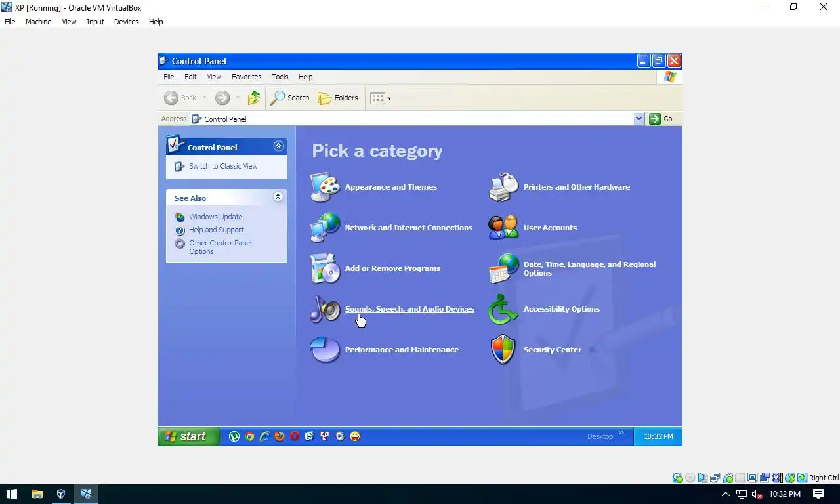
Task: Open the Windows Update link
Action: pyautogui.click(x=215, y=217)
